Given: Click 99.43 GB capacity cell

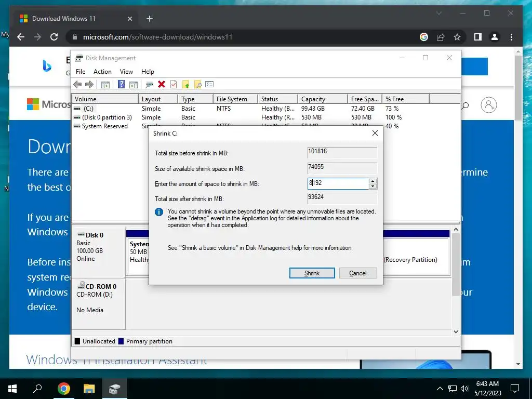Looking at the screenshot, I should (313, 109).
